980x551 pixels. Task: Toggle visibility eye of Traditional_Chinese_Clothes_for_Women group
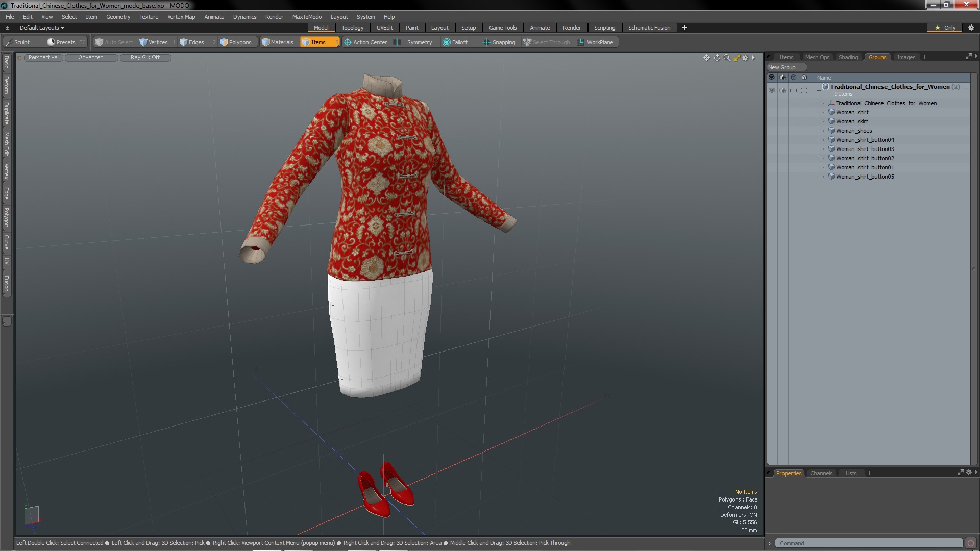[772, 90]
